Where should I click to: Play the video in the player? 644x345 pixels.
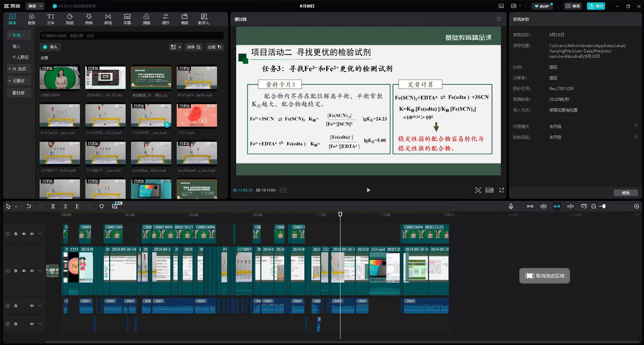pyautogui.click(x=368, y=190)
